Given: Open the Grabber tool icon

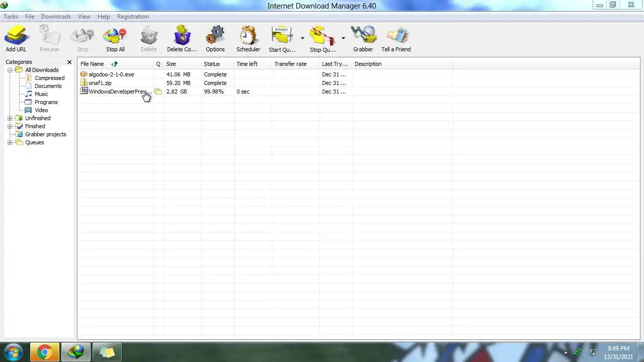Looking at the screenshot, I should coord(363,35).
